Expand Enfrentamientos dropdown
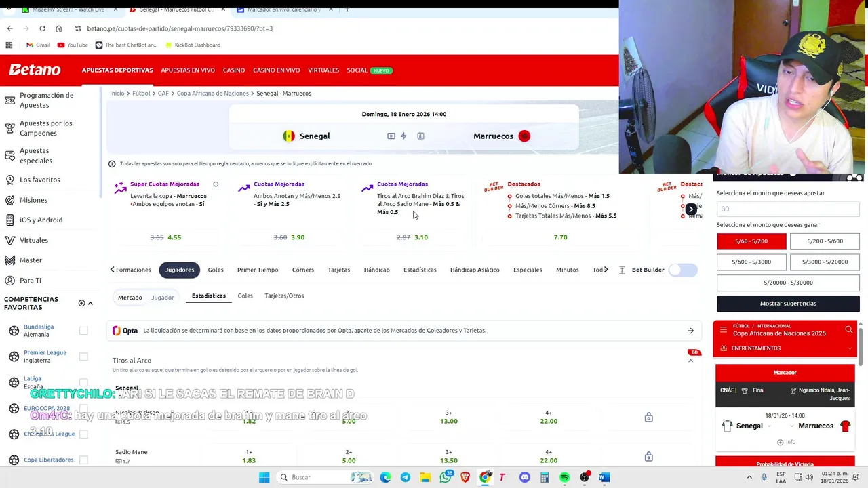 click(x=849, y=348)
